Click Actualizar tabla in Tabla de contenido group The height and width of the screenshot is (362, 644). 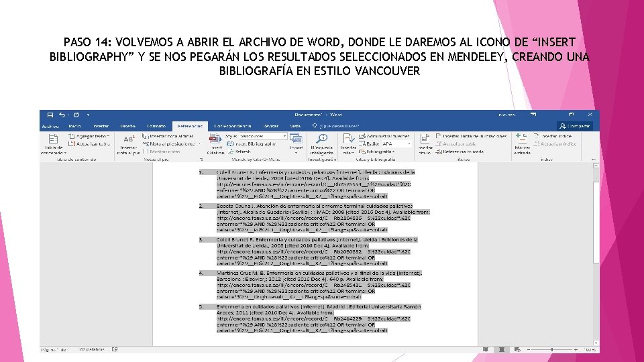pyautogui.click(x=89, y=143)
